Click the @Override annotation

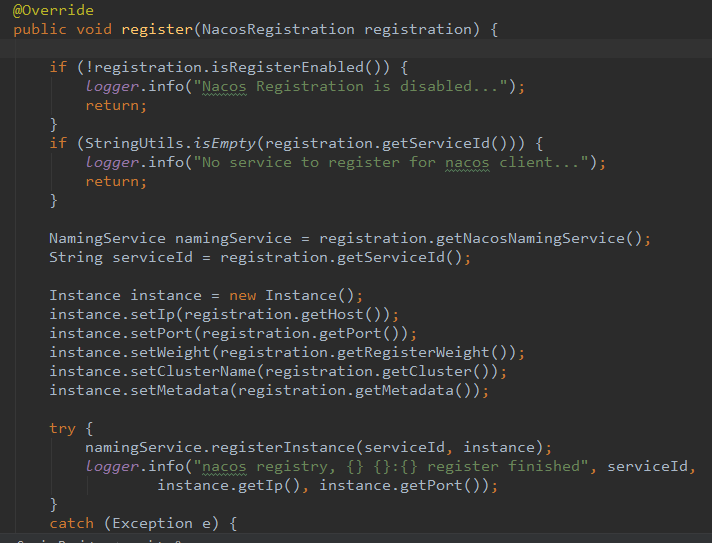pos(53,10)
